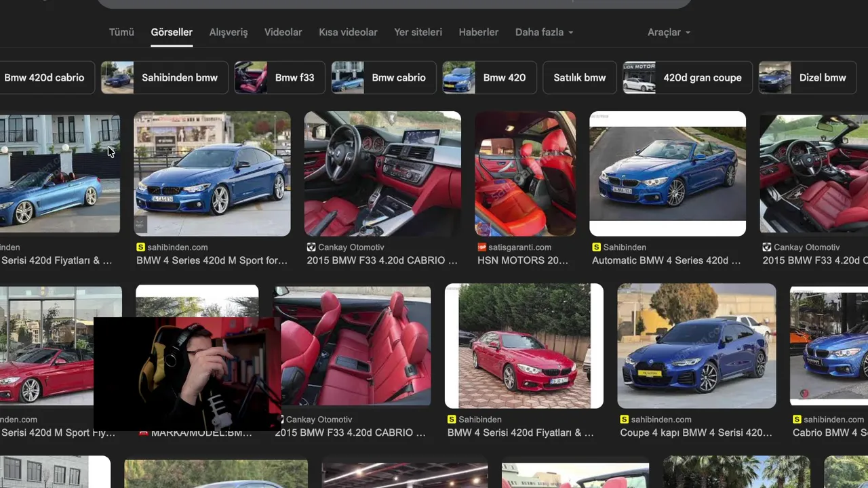The width and height of the screenshot is (868, 488).
Task: Open the Alışveriş tab
Action: tap(229, 32)
